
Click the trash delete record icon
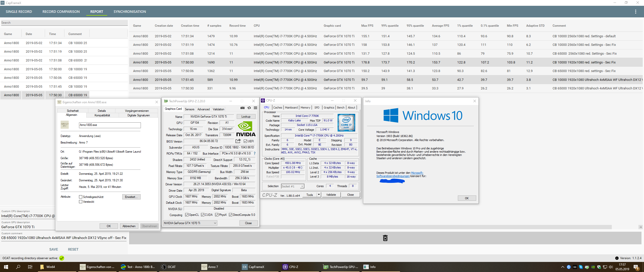coord(385,238)
